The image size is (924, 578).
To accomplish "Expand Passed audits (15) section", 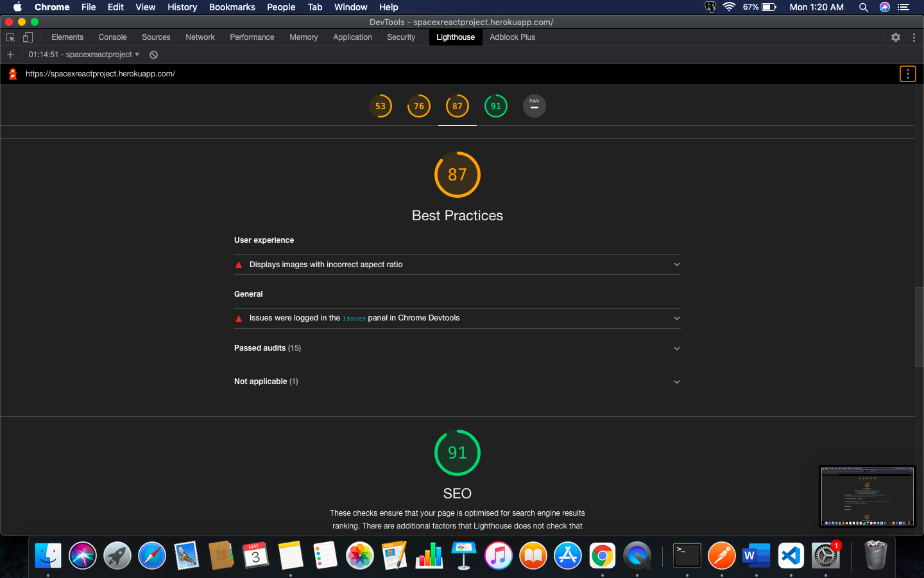I will click(458, 348).
